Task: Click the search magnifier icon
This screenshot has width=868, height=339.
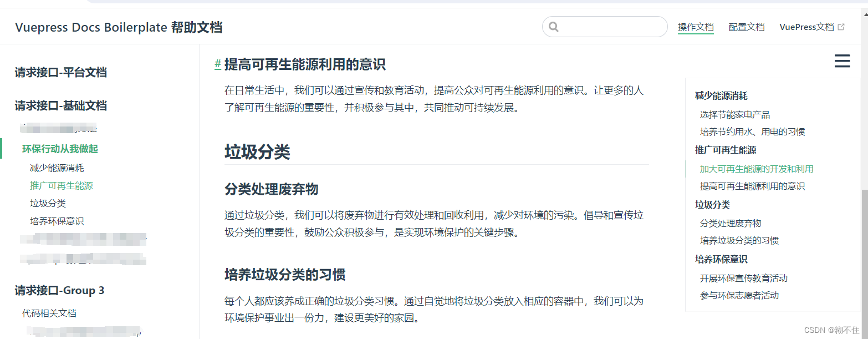Action: [x=554, y=27]
